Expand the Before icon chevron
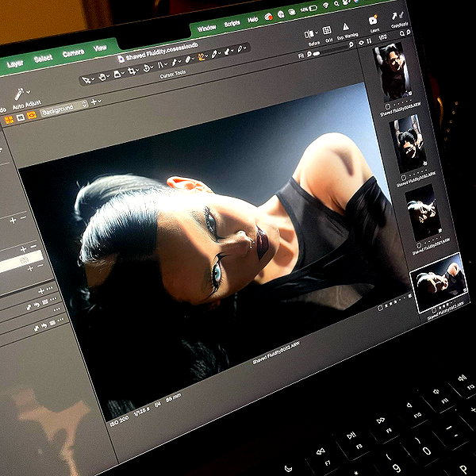Image resolution: width=476 pixels, height=476 pixels. [317, 33]
